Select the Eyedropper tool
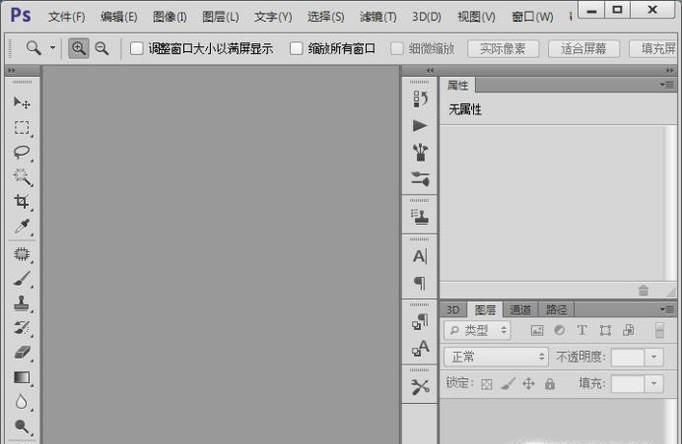 (x=21, y=227)
